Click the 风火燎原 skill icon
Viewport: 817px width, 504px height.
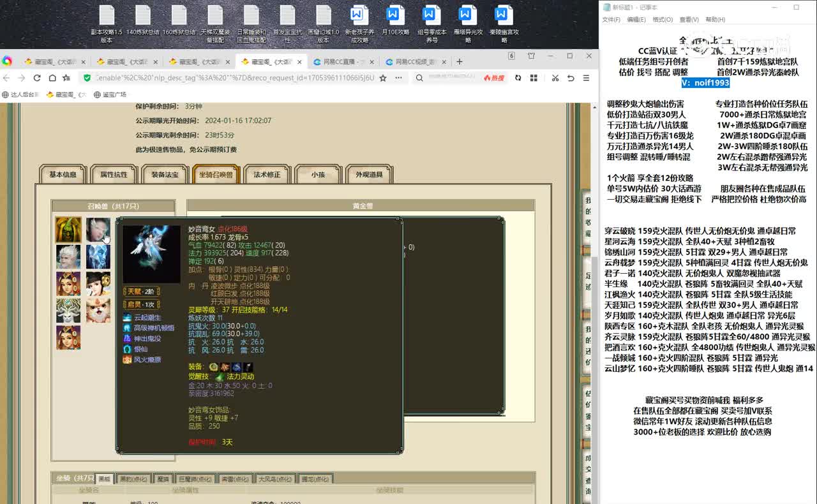pos(127,360)
